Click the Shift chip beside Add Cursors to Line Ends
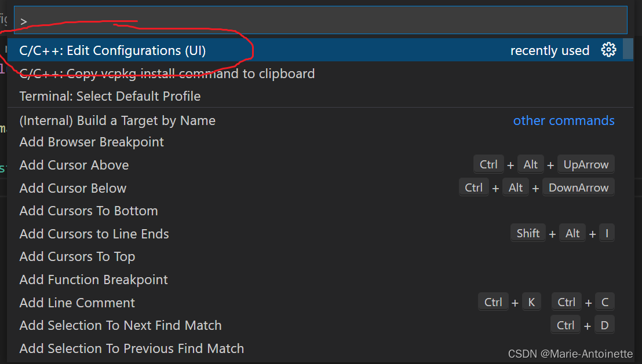 point(528,233)
